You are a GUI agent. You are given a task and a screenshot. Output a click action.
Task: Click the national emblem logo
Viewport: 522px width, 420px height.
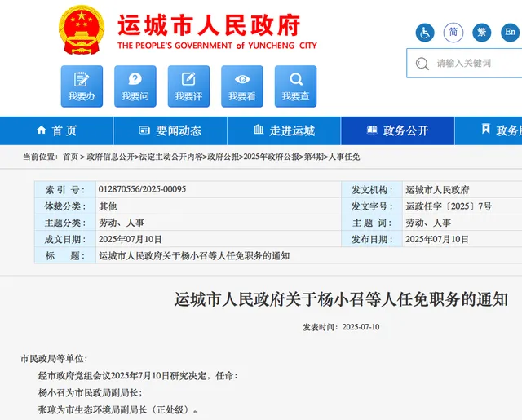(82, 30)
